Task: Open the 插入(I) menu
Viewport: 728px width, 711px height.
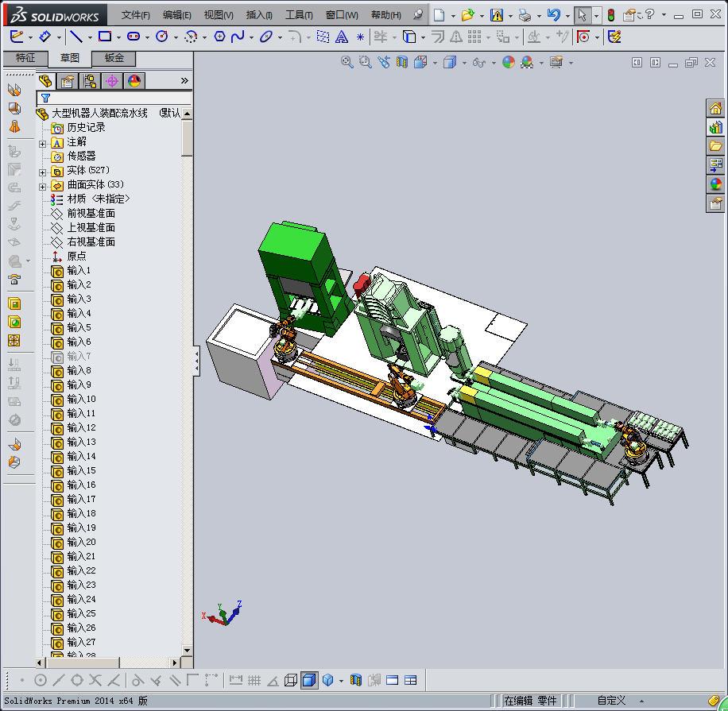Action: 259,15
